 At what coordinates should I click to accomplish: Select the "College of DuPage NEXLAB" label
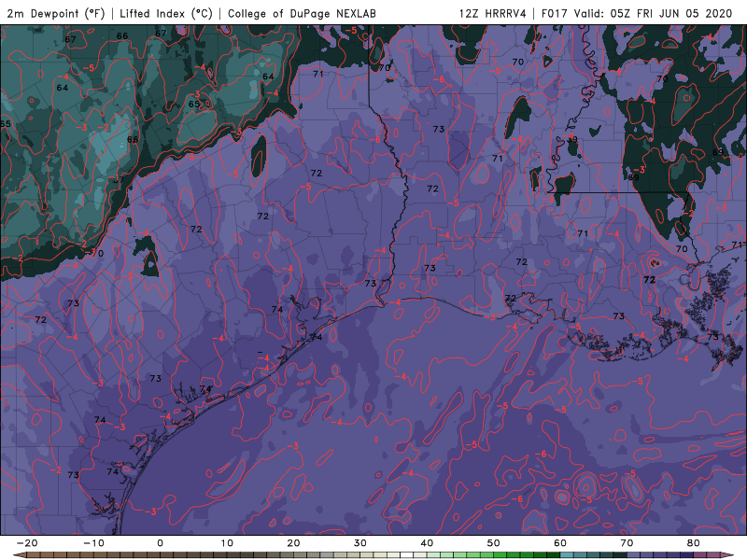click(302, 13)
